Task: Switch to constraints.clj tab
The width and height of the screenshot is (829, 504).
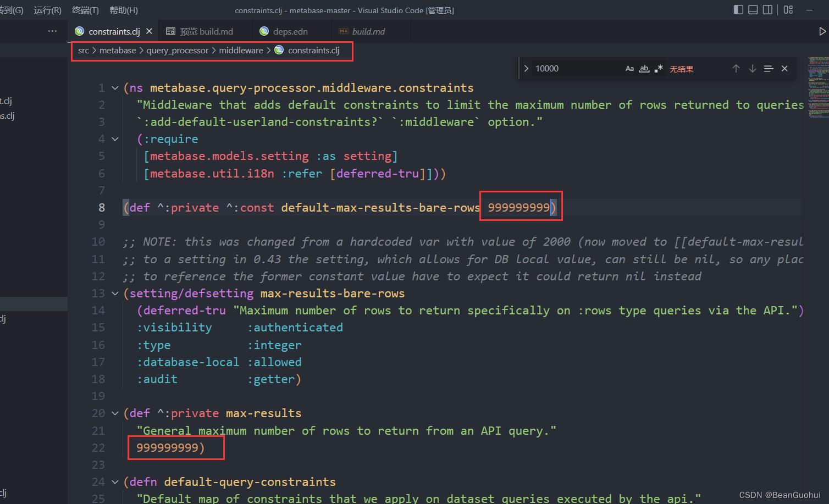Action: coord(114,31)
